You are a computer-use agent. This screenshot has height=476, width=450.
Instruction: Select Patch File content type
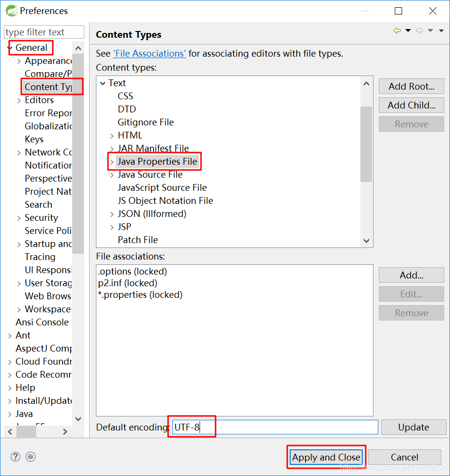(138, 240)
